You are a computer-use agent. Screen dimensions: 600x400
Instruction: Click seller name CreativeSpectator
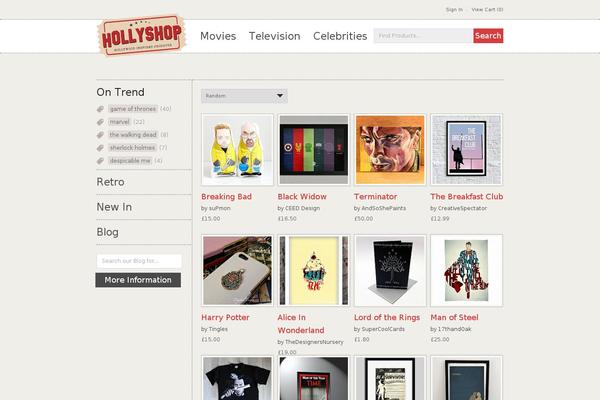[462, 208]
